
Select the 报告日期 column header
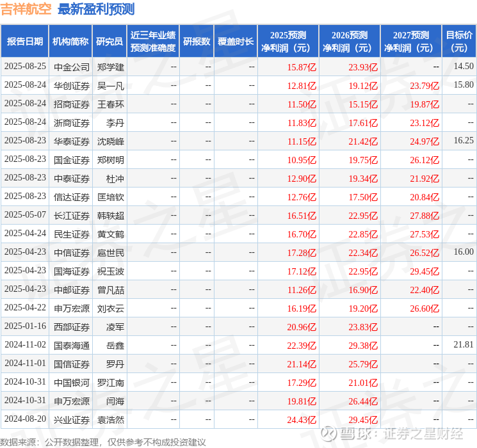24,42
